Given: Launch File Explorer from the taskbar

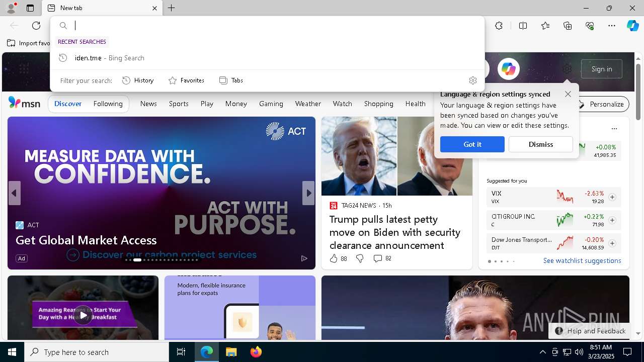Looking at the screenshot, I should (231, 352).
